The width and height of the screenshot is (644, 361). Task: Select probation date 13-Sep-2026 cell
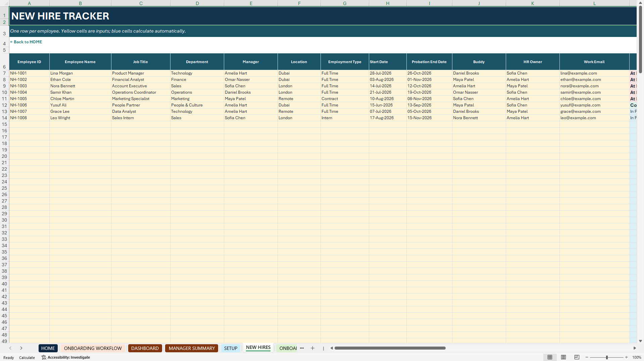point(429,105)
